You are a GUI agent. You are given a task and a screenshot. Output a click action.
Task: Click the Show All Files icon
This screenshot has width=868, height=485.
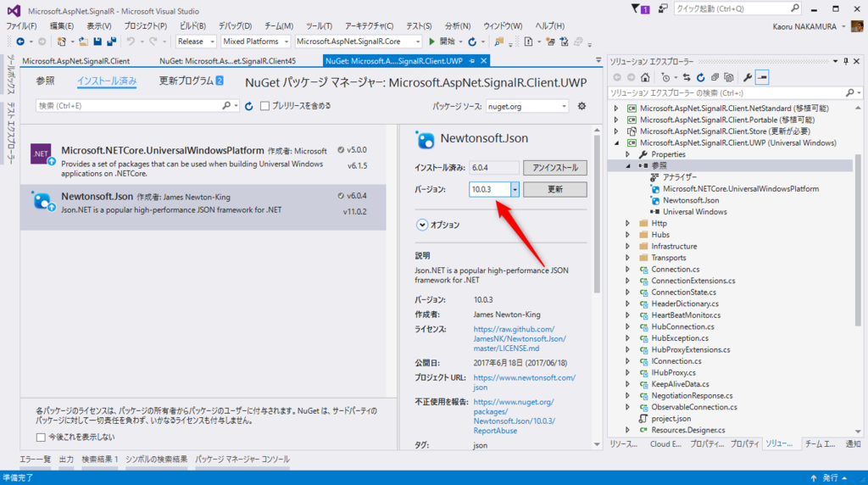[728, 77]
